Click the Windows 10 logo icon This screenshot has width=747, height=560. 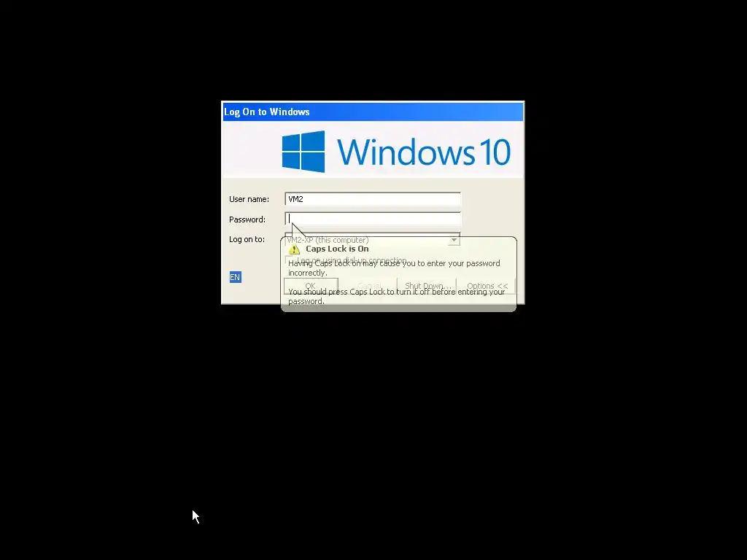coord(303,152)
